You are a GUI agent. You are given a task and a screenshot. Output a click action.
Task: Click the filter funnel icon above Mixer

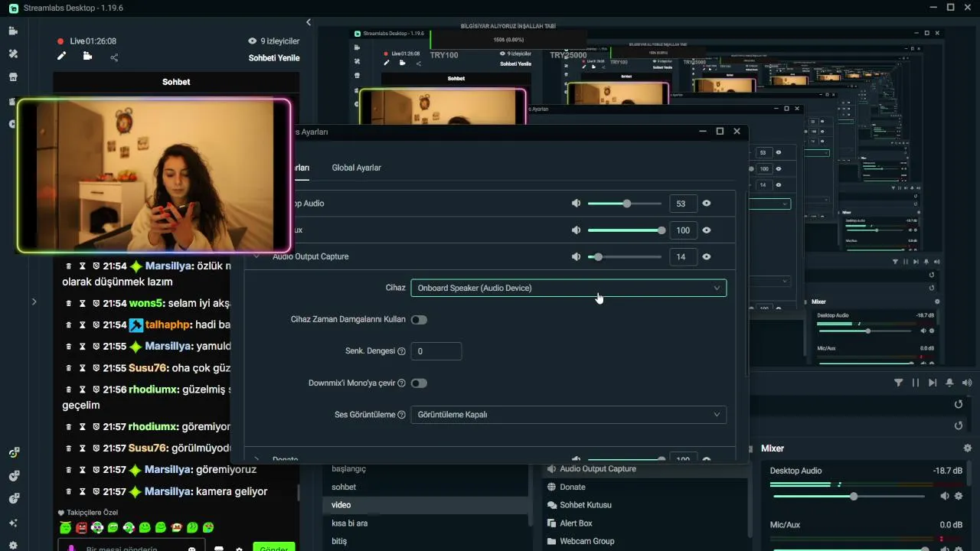899,383
